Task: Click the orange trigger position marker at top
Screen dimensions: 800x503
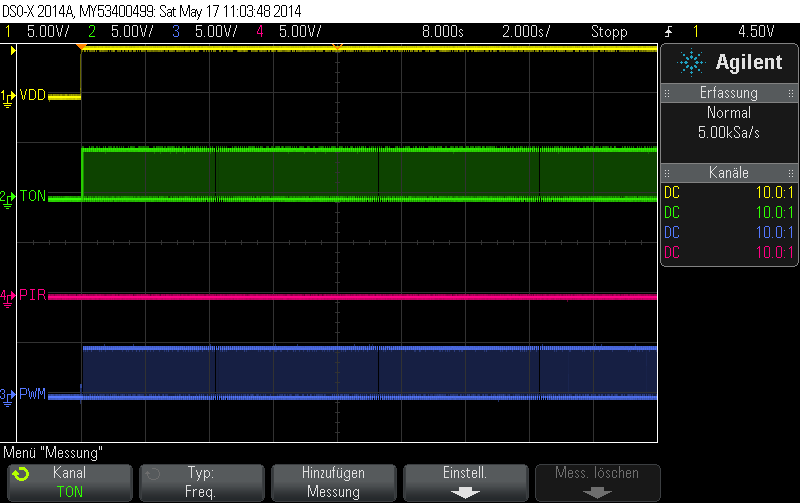Action: (338, 47)
